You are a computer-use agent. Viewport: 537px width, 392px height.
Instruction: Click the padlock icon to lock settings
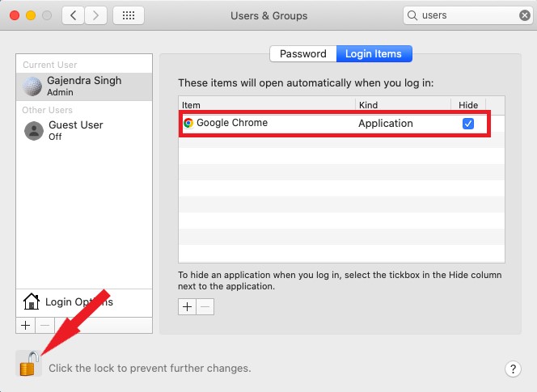point(29,364)
